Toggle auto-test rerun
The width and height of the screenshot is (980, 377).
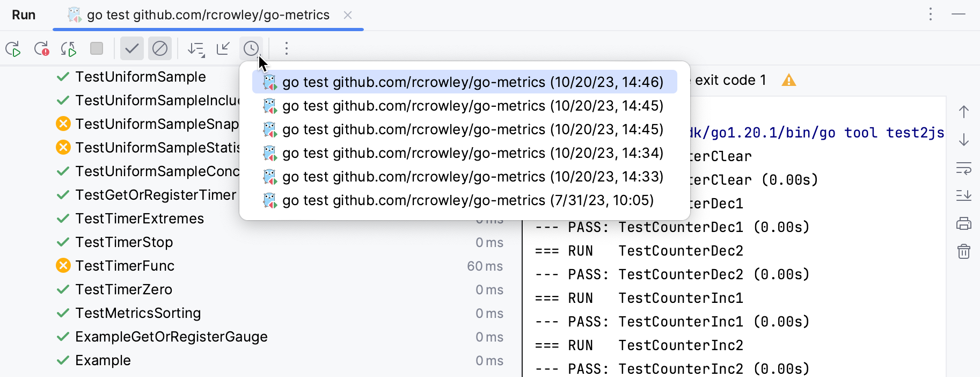[69, 49]
